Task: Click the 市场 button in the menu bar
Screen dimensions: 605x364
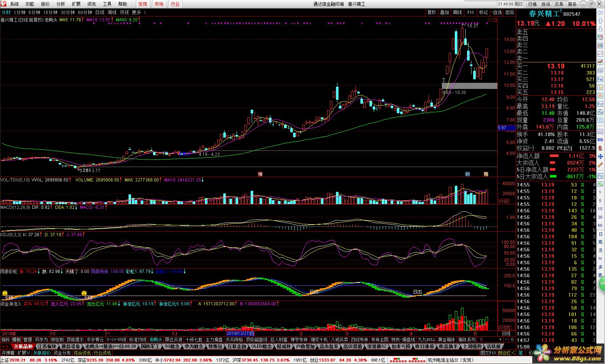Action: (x=159, y=4)
